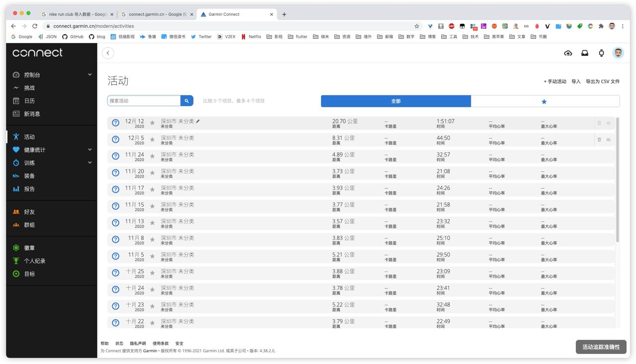Favorite the 11月 15 activity
The width and height of the screenshot is (636, 364).
pyautogui.click(x=152, y=206)
